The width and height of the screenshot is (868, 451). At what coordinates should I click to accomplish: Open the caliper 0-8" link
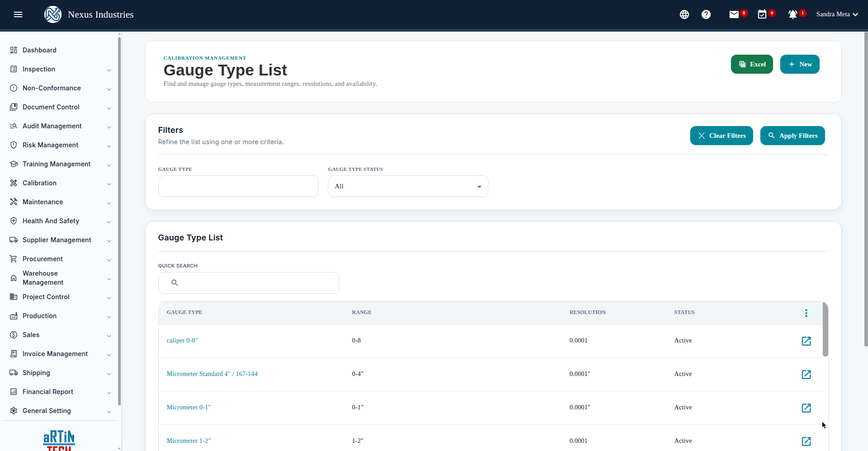click(x=182, y=341)
